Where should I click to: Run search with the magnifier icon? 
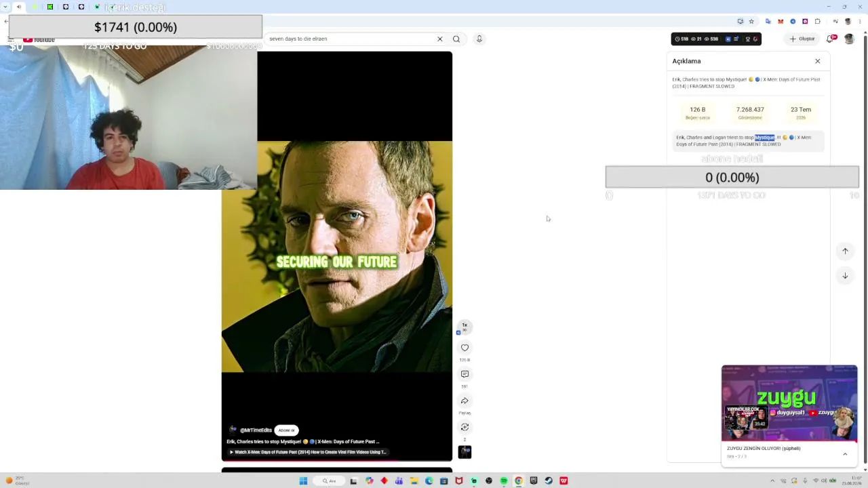click(x=456, y=39)
